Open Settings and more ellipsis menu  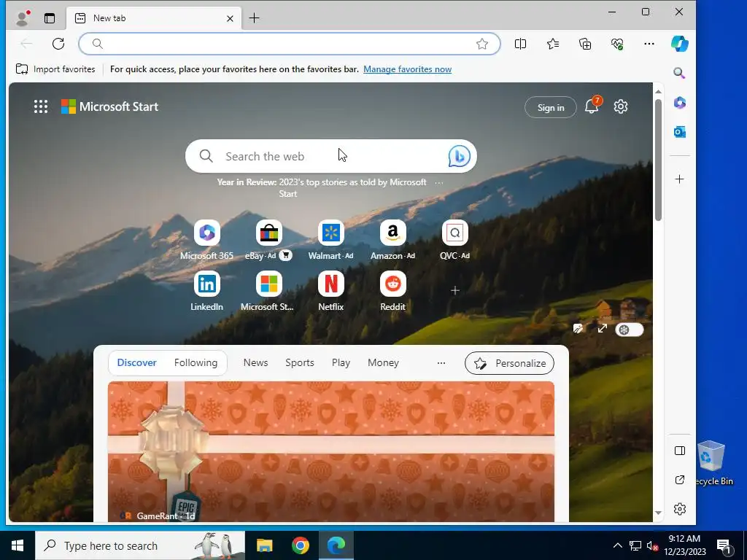coord(649,44)
